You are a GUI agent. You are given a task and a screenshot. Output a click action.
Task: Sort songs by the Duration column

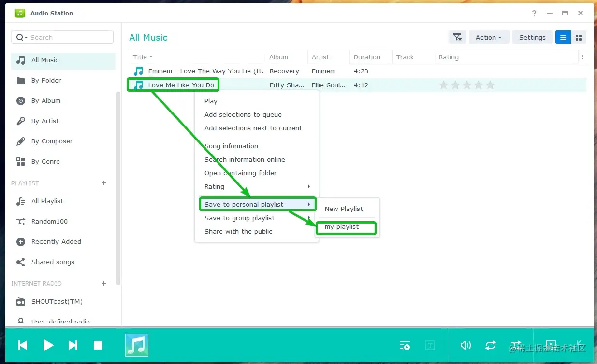pos(371,57)
